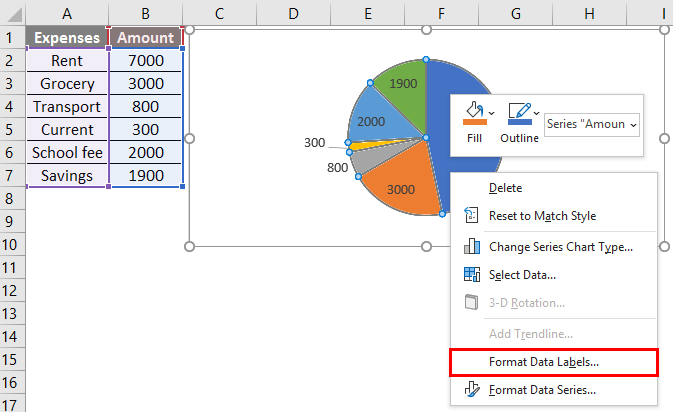Choose Delete from the context menu
This screenshot has height=412, width=673.
click(505, 188)
